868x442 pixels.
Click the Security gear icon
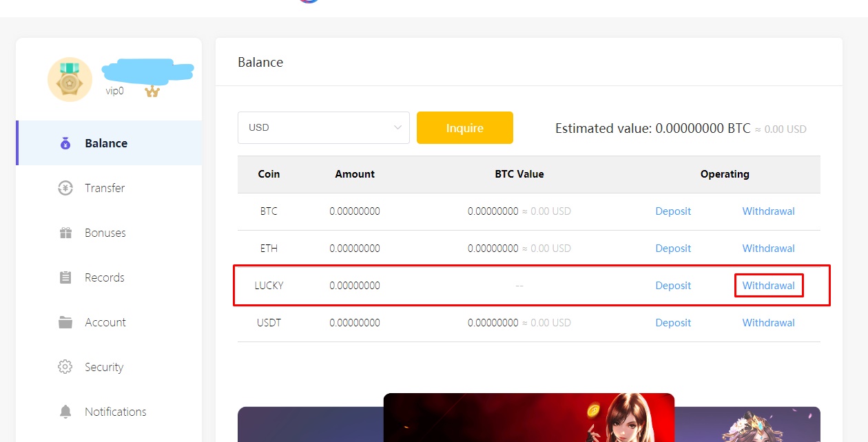coord(65,367)
